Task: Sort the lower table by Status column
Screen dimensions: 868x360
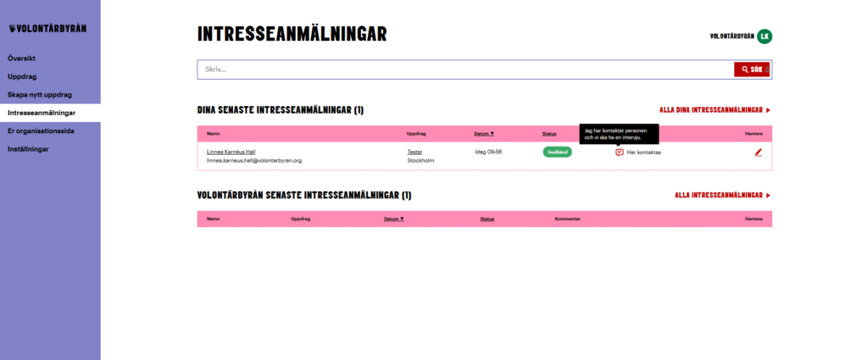Action: pos(487,219)
